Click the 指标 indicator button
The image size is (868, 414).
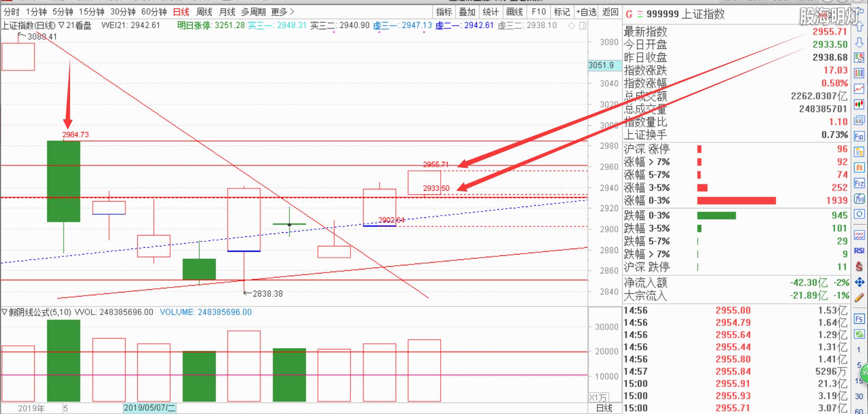coord(444,12)
